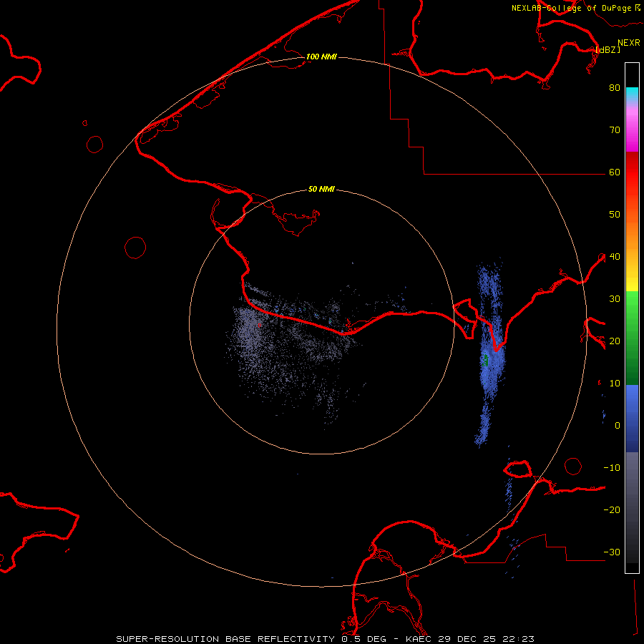Select the 60 value on the dBZ scale

pyautogui.click(x=615, y=172)
